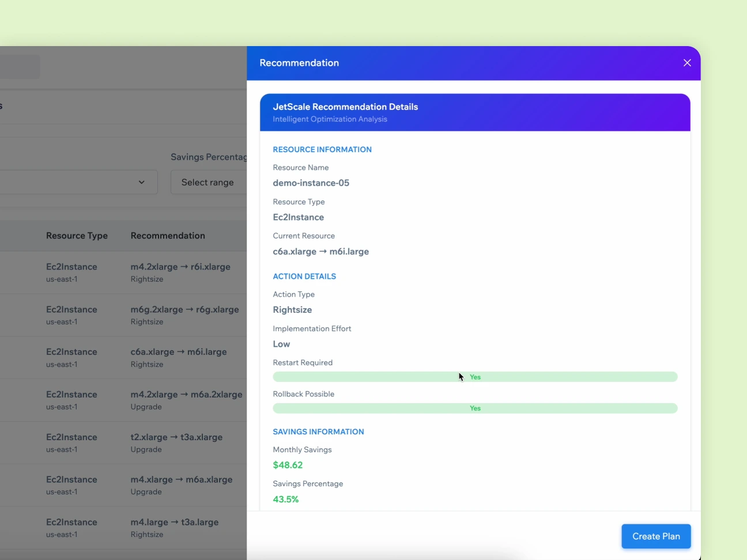The height and width of the screenshot is (560, 747).
Task: Click the Monthly Savings value $48.62
Action: click(x=288, y=465)
